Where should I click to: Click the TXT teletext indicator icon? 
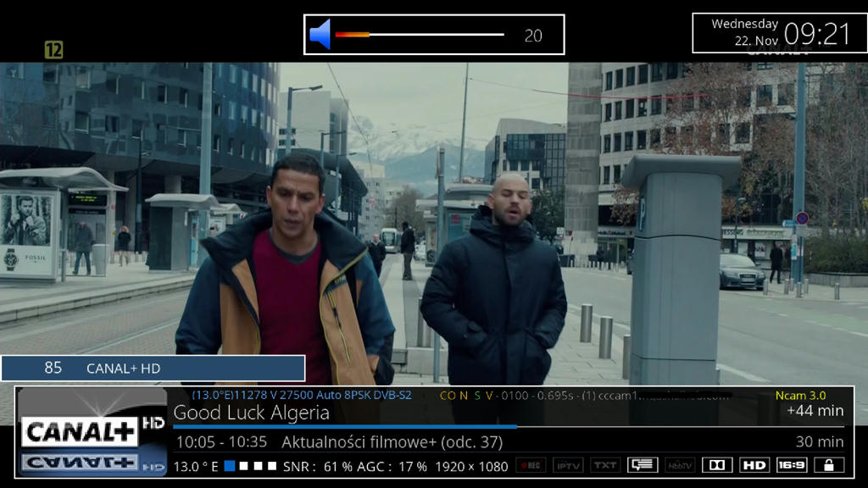605,465
